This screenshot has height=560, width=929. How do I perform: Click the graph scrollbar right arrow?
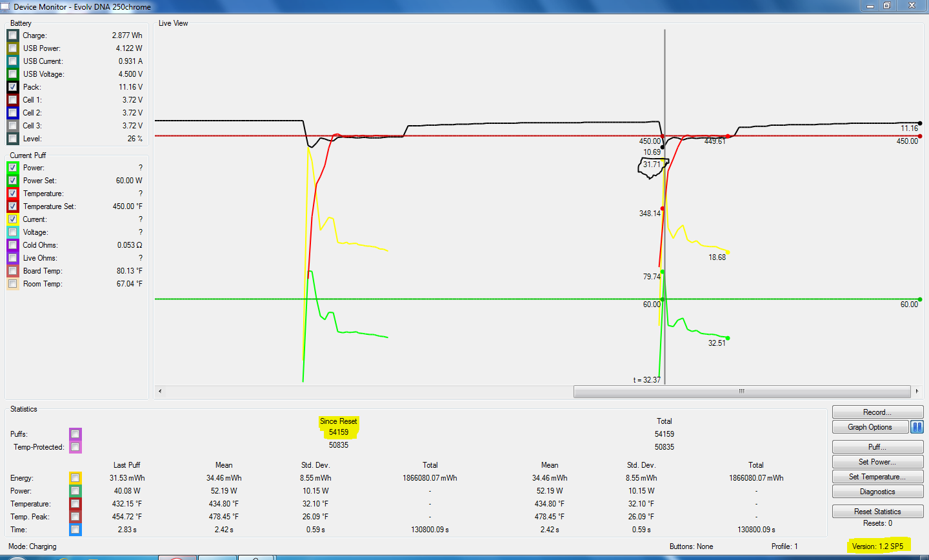click(x=917, y=391)
